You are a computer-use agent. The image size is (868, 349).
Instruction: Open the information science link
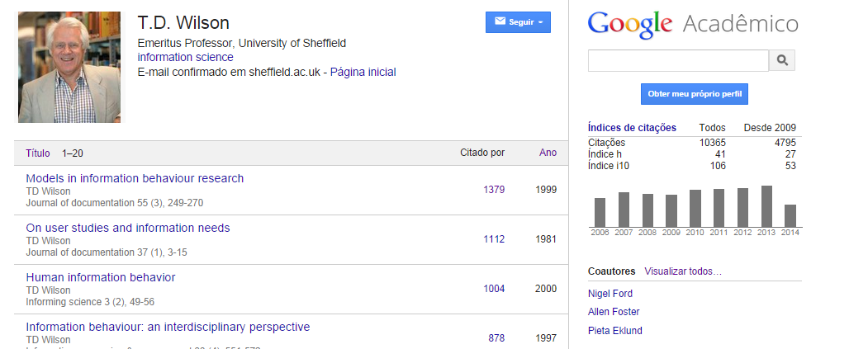click(x=185, y=58)
